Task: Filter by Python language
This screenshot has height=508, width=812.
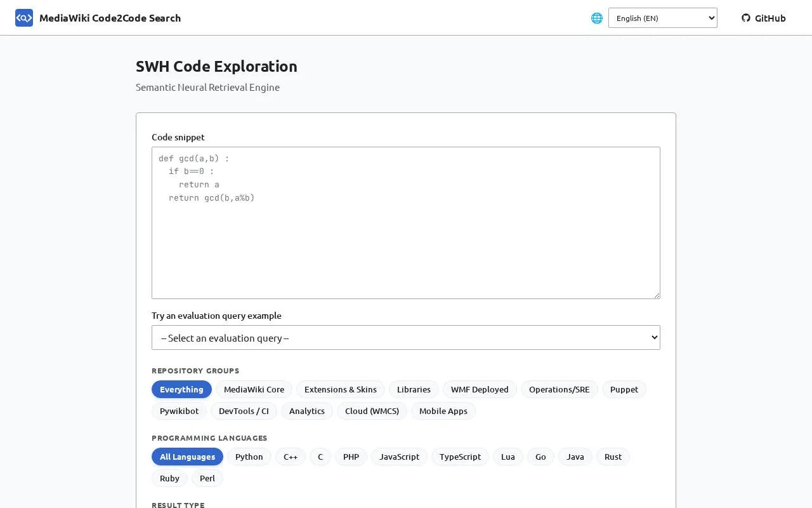Action: click(x=249, y=457)
